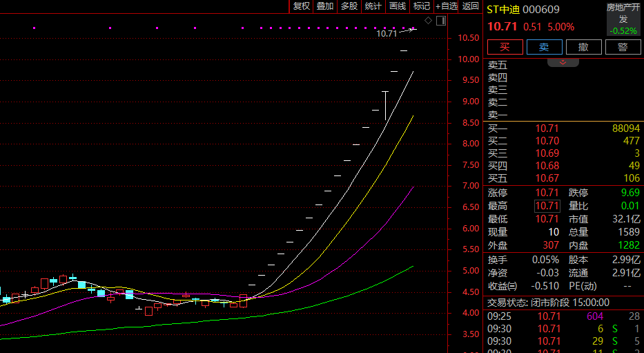Select the 买一 bid price 10.71
644x353 pixels.
pyautogui.click(x=547, y=128)
